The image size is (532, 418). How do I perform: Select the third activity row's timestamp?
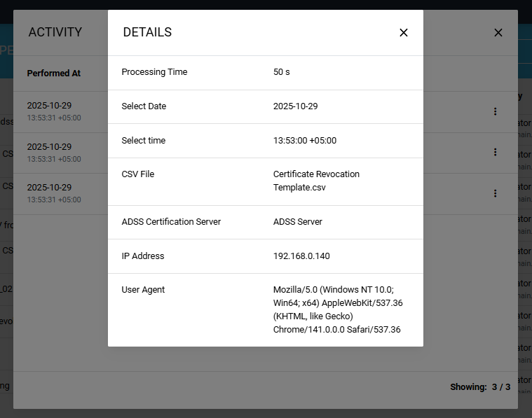54,200
